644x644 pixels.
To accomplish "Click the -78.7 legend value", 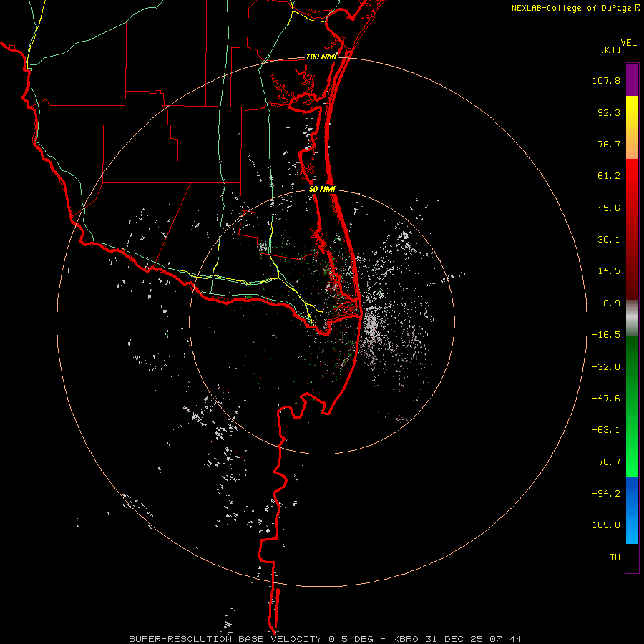I will click(x=606, y=462).
